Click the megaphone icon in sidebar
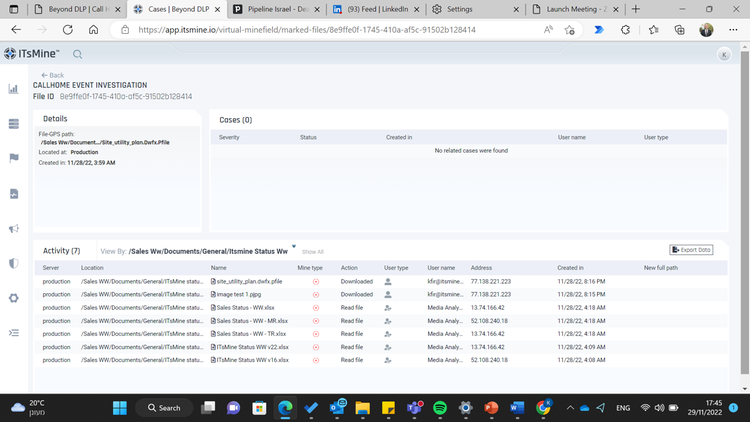Image resolution: width=750 pixels, height=422 pixels. (14, 228)
